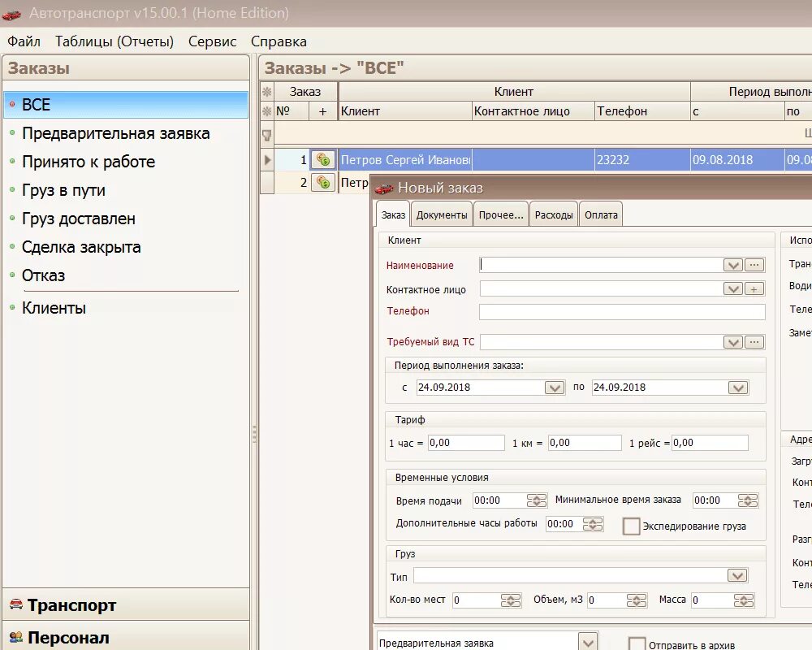Open the Справка menu

pos(279,41)
